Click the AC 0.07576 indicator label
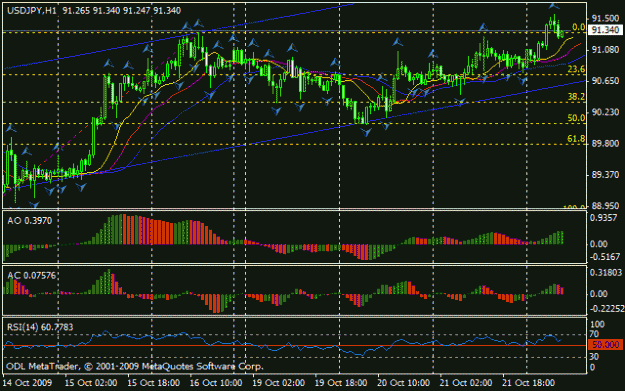Viewport: 625px width, 391px height. (x=31, y=275)
